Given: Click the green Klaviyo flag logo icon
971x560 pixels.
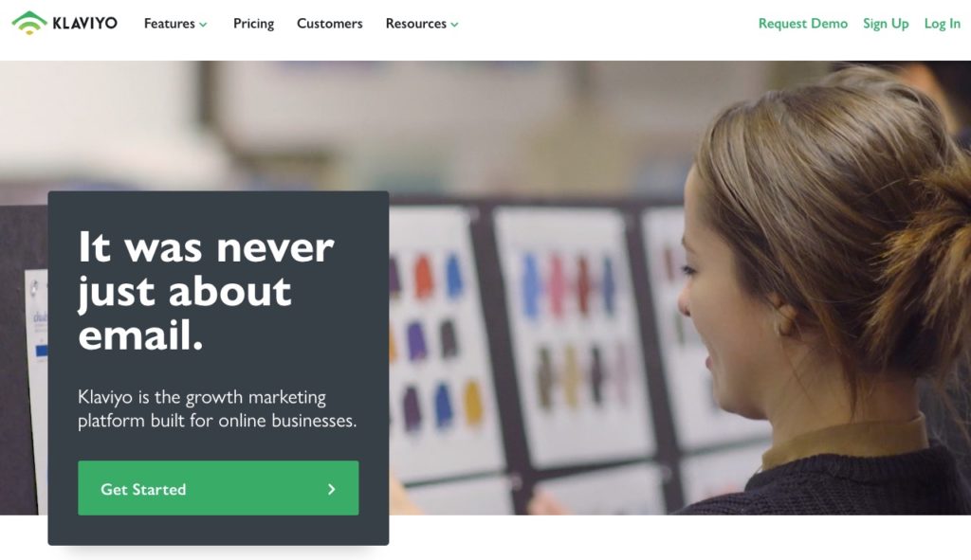Looking at the screenshot, I should click(x=29, y=23).
